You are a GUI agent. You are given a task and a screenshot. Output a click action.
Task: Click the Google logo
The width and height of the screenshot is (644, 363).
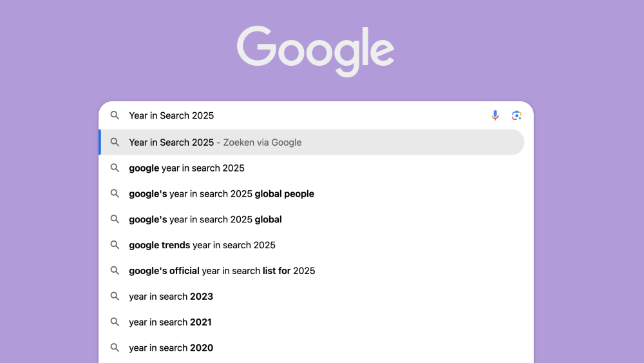tap(316, 51)
